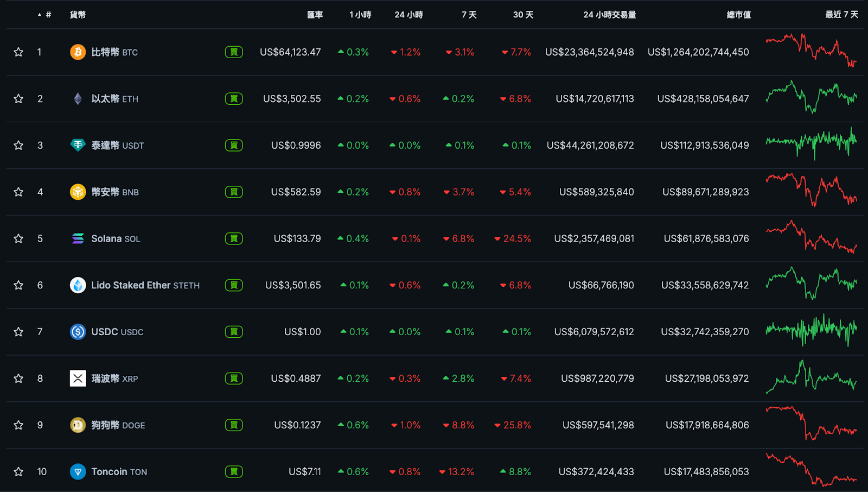Click the Lido Staked Ether logo icon
This screenshot has height=492, width=868.
(x=78, y=285)
